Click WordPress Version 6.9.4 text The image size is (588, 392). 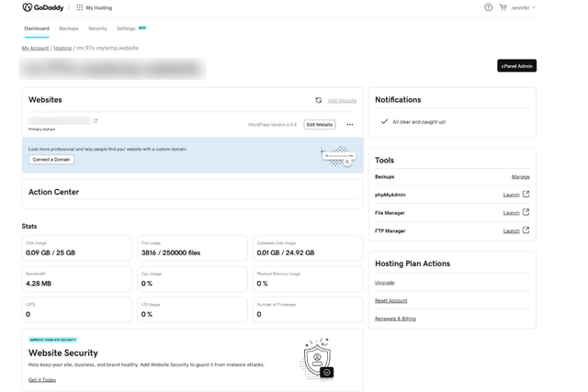(272, 125)
